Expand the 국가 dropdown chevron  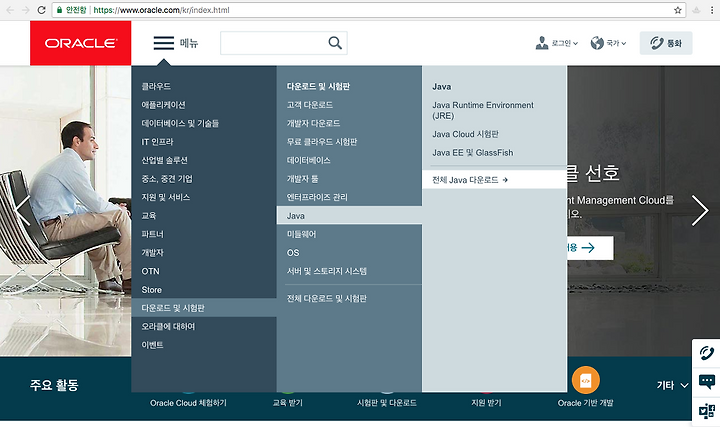624,44
